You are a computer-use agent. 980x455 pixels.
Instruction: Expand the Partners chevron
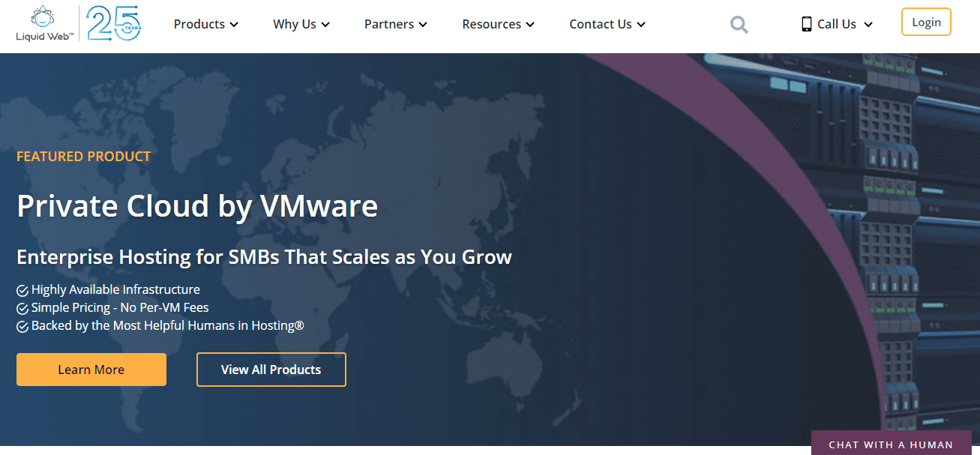tap(423, 25)
